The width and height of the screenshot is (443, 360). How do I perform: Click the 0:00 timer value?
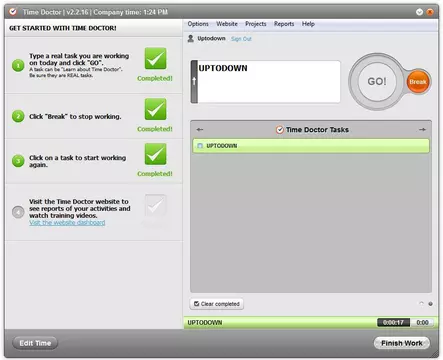[x=422, y=322]
